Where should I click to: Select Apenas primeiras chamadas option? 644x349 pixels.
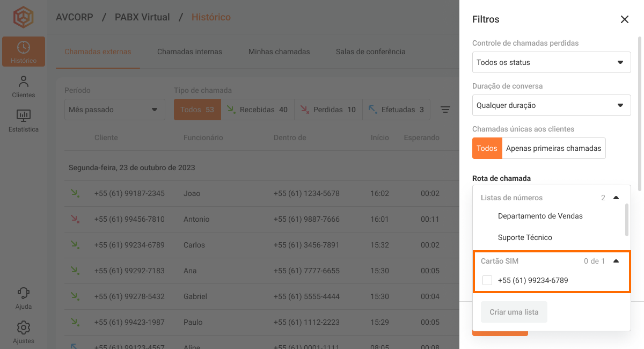pyautogui.click(x=553, y=148)
